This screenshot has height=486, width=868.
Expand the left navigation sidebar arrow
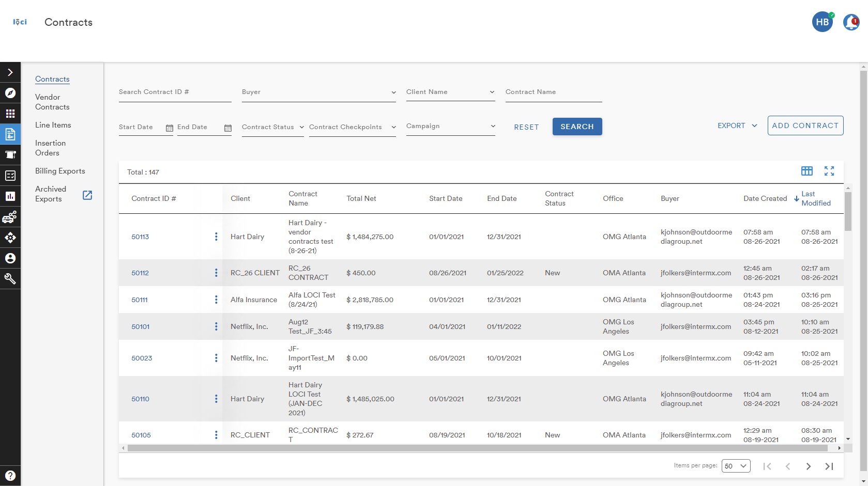pyautogui.click(x=10, y=72)
